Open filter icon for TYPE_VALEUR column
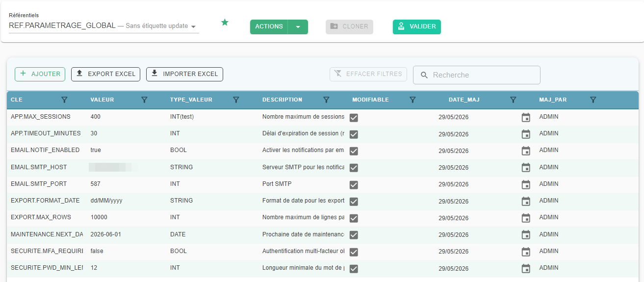The width and height of the screenshot is (644, 282). point(236,100)
